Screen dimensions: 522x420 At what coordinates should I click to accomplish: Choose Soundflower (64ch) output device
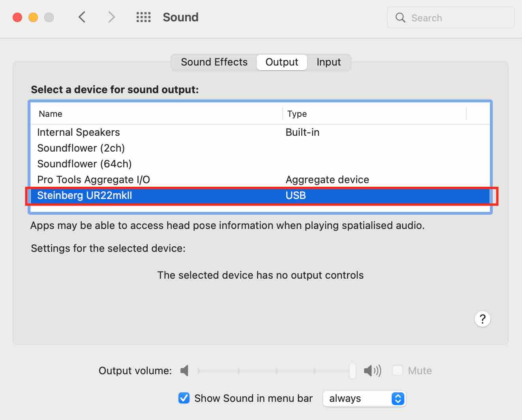pos(260,164)
